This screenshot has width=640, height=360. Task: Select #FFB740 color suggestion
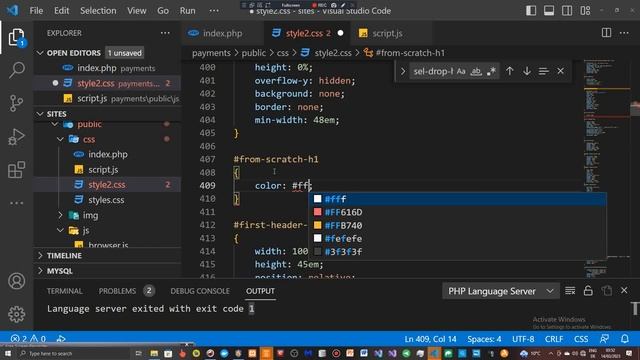[457, 225]
